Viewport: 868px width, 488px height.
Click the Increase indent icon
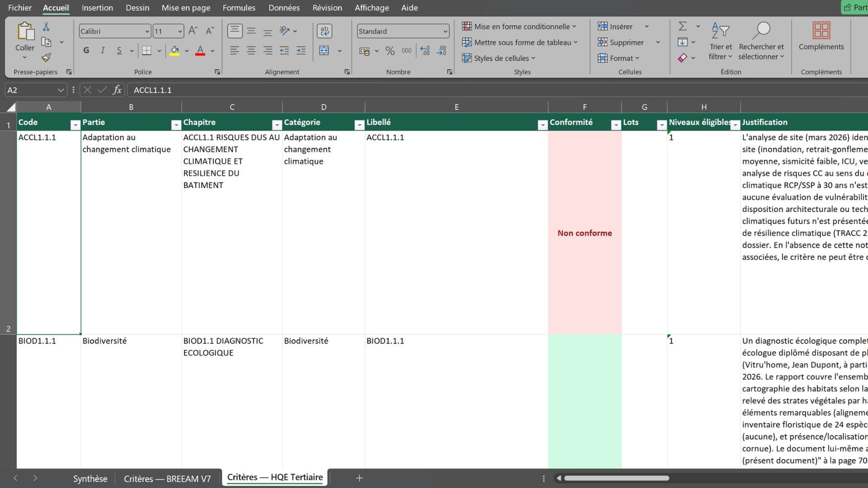click(x=301, y=51)
